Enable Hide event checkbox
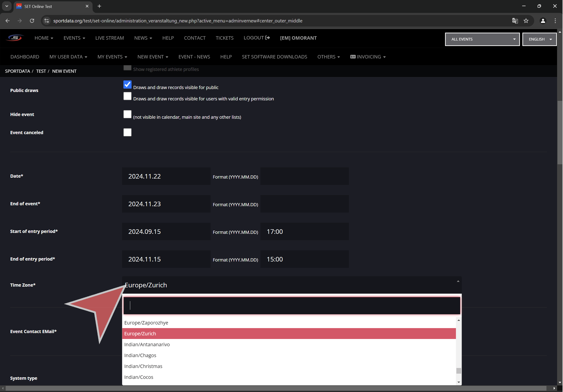This screenshot has width=563, height=392. click(127, 114)
